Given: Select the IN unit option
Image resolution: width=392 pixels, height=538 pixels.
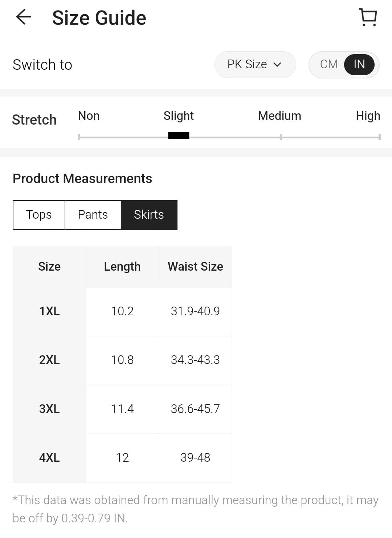Looking at the screenshot, I should [359, 64].
